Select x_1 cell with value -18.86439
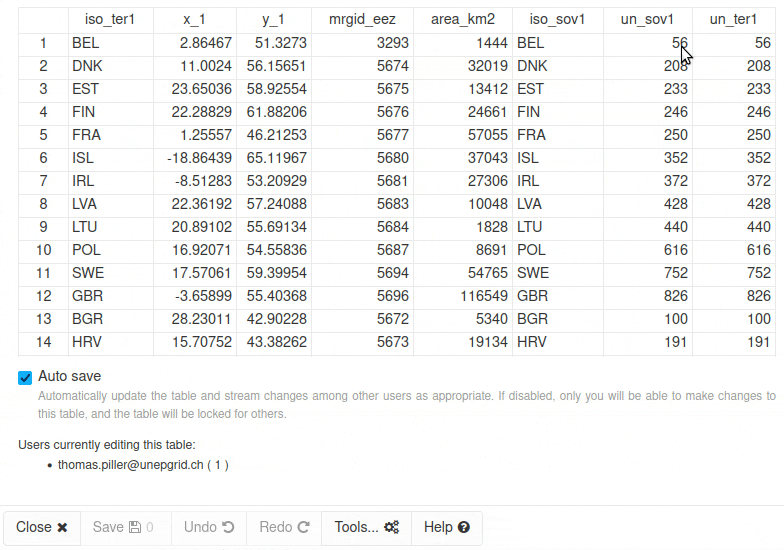784x550 pixels. tap(195, 158)
